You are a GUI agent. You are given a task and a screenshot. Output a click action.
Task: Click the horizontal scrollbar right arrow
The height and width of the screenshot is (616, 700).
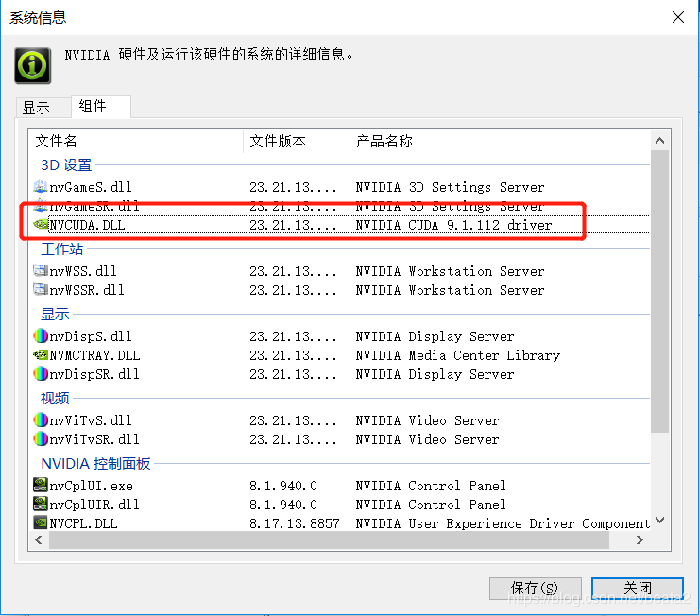640,540
